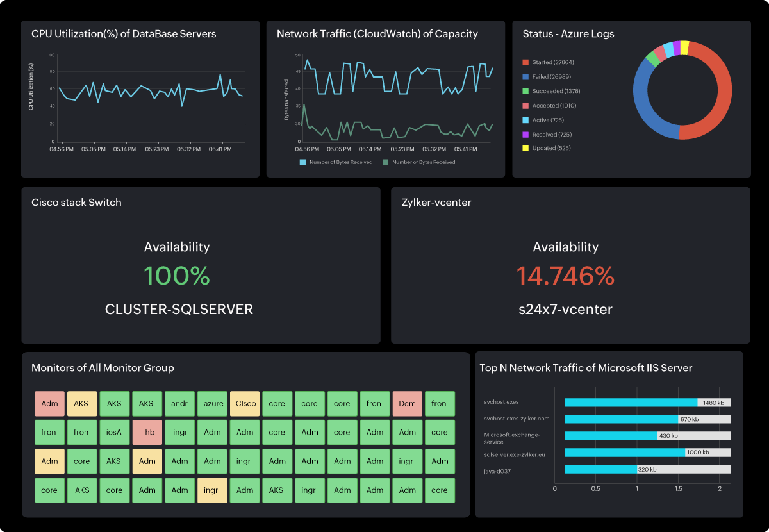This screenshot has width=769, height=532.
Task: Select the Cisco monitor tile
Action: point(244,403)
